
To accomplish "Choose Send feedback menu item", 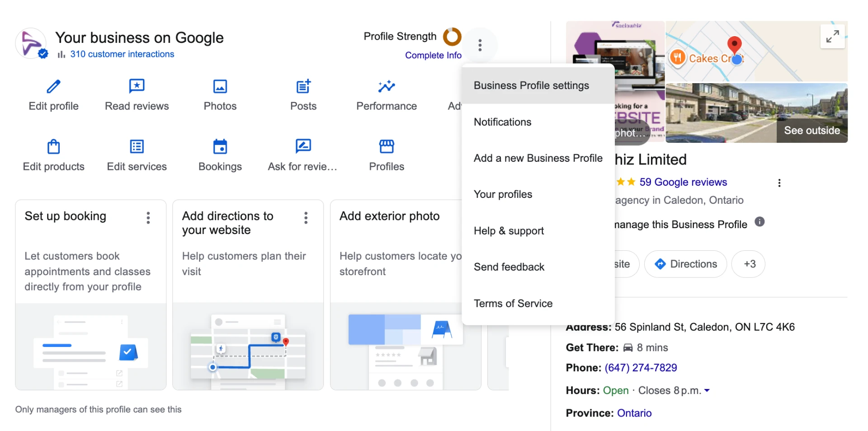I will (538, 267).
